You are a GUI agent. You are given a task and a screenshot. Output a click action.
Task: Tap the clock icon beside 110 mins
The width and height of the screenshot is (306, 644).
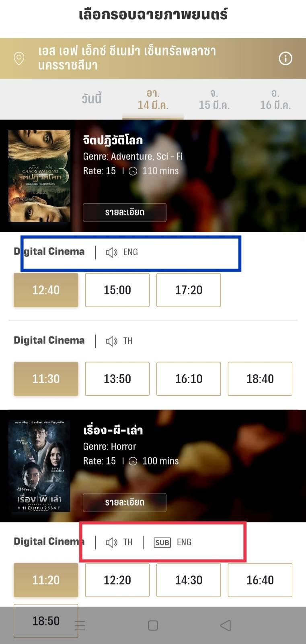(x=133, y=171)
